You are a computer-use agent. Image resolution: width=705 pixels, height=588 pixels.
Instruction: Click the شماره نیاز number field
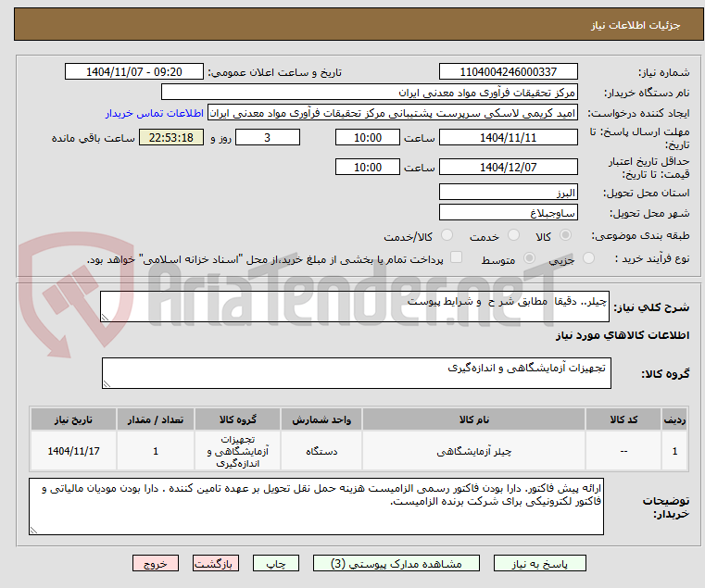[x=508, y=72]
